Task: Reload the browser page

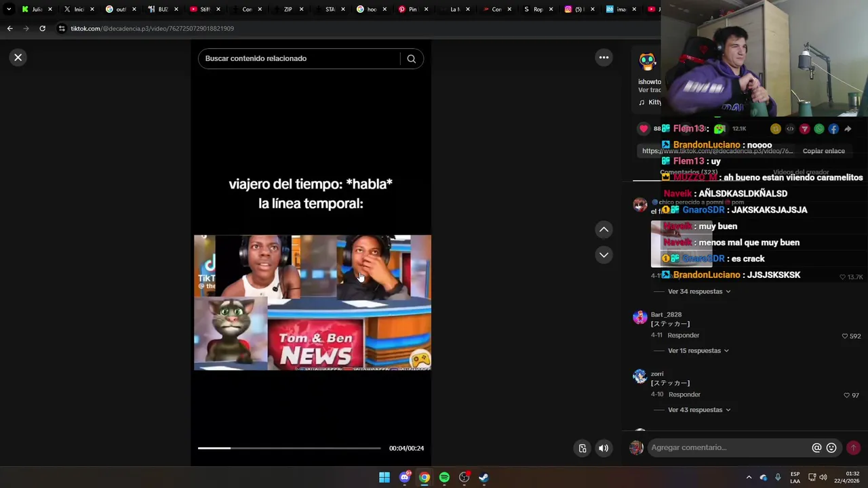Action: (42, 28)
